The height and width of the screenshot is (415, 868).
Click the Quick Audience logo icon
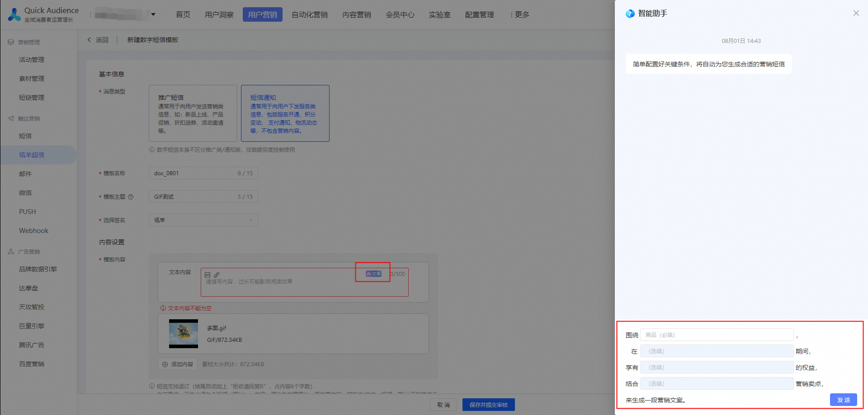14,14
